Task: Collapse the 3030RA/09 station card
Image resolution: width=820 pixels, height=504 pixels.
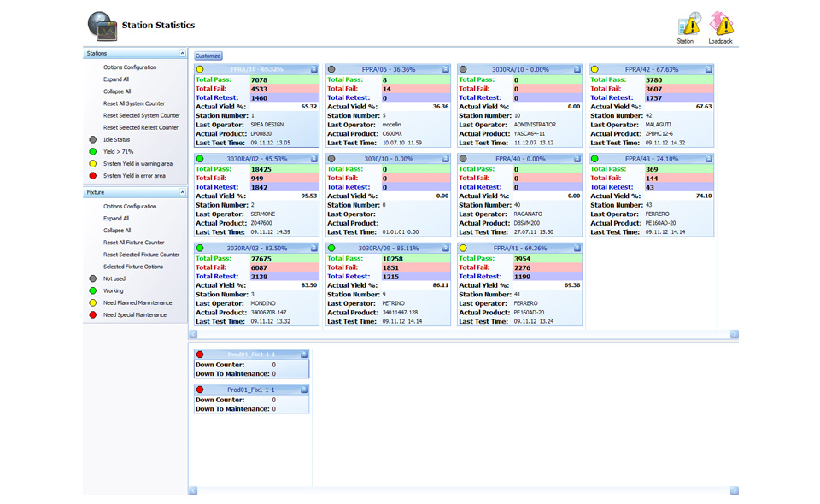Action: (445, 249)
